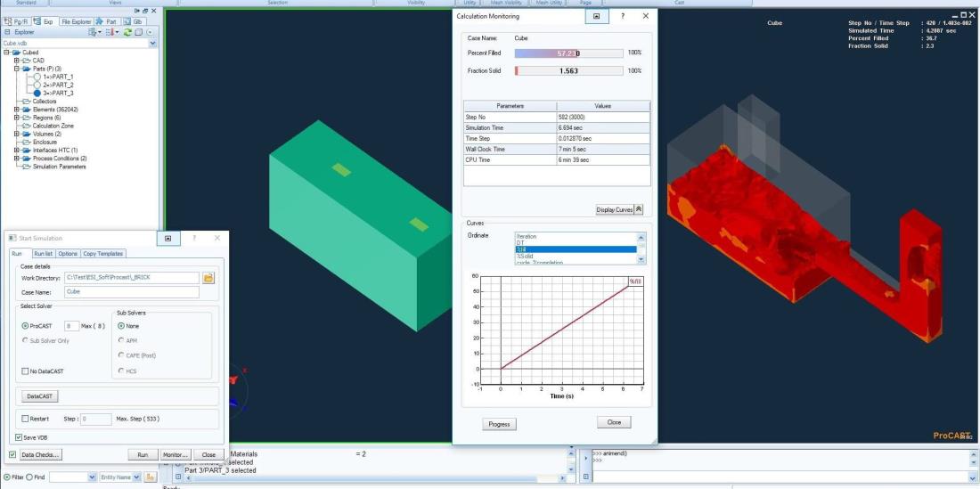Open the Entity Name dropdown
The height and width of the screenshot is (489, 980).
coord(135,477)
